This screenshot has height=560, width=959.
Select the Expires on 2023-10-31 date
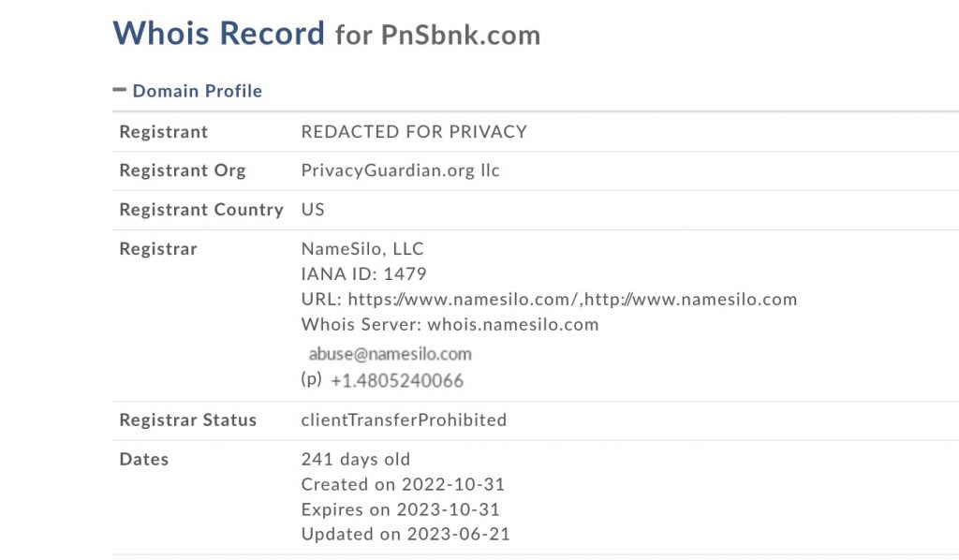click(x=400, y=510)
